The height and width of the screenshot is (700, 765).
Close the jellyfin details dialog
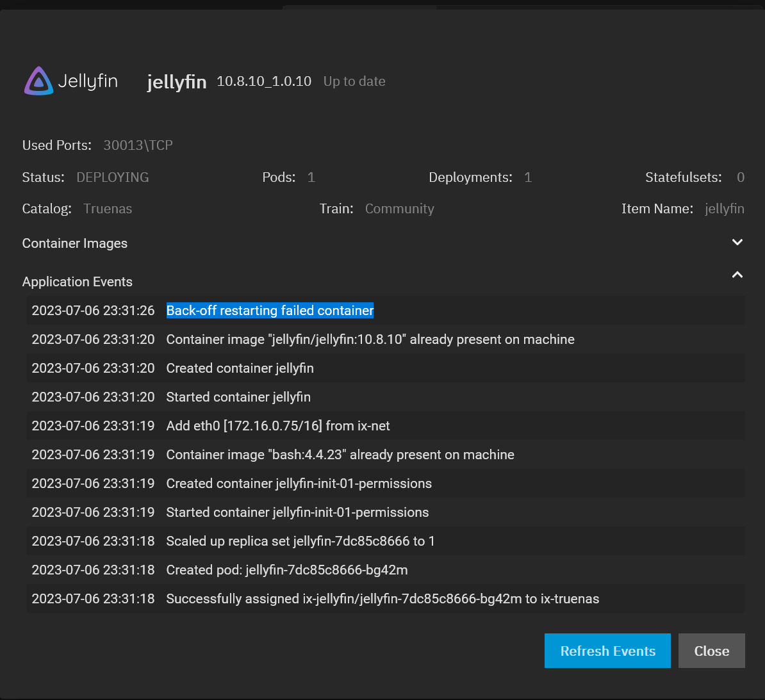(711, 651)
